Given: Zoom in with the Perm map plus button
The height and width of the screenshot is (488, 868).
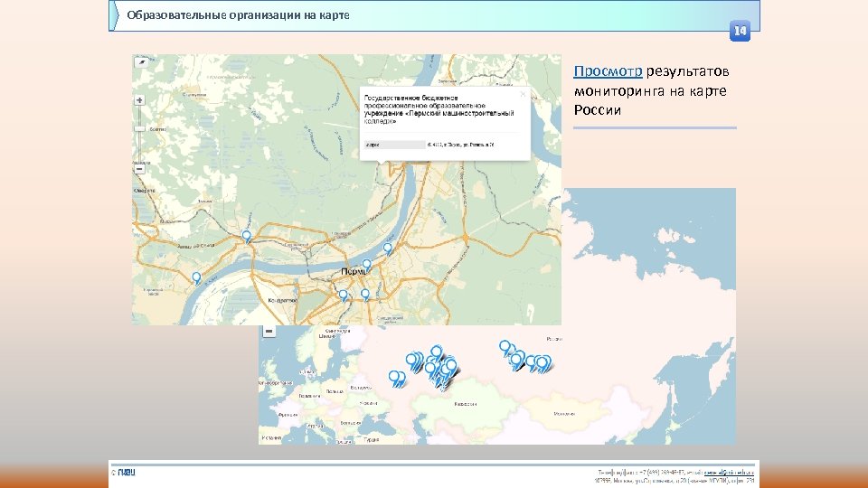Looking at the screenshot, I should [139, 100].
